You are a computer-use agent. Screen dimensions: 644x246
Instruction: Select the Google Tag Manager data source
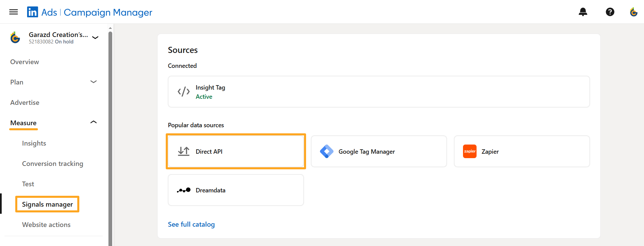pyautogui.click(x=379, y=151)
